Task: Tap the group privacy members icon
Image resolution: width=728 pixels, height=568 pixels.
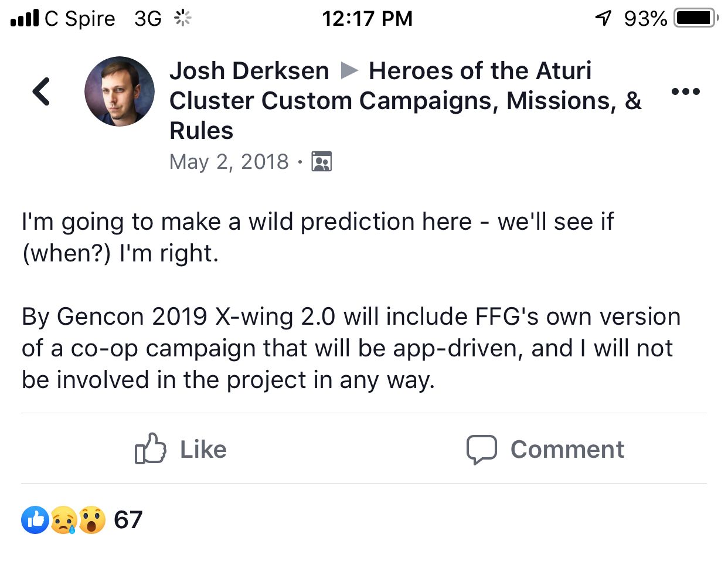Action: click(321, 161)
